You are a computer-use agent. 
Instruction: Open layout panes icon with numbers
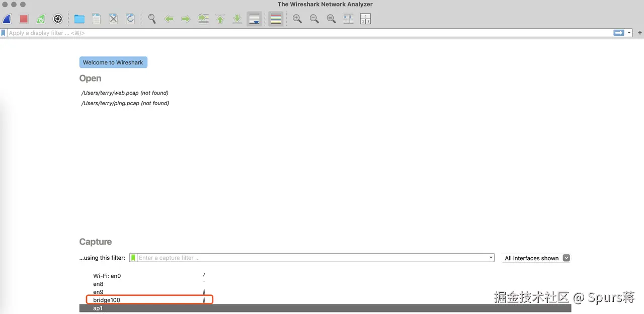366,19
